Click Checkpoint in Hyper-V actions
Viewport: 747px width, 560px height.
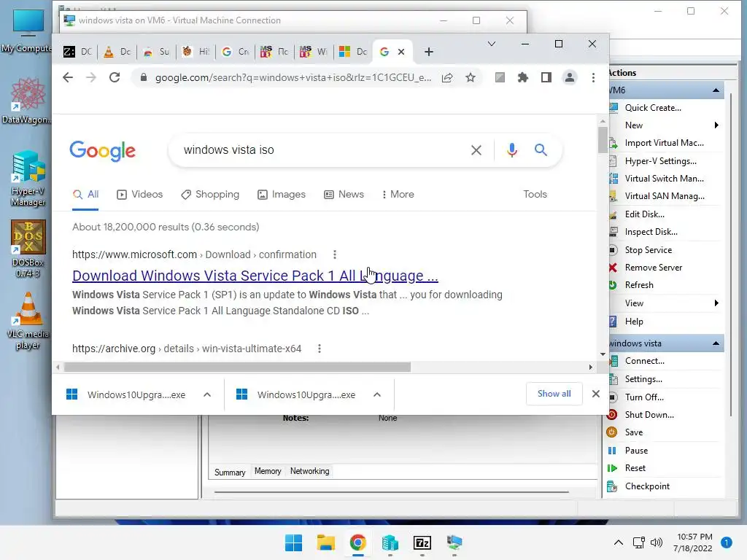coord(647,486)
